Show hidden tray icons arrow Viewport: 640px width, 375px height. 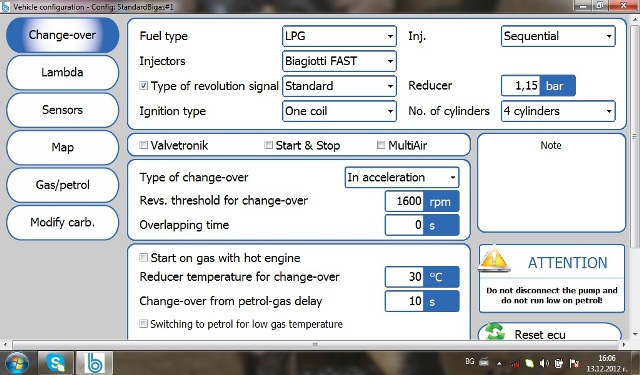tap(499, 363)
